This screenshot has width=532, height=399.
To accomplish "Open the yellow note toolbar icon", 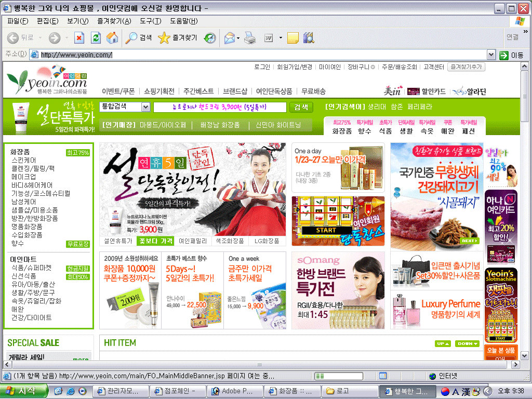I will (x=293, y=38).
